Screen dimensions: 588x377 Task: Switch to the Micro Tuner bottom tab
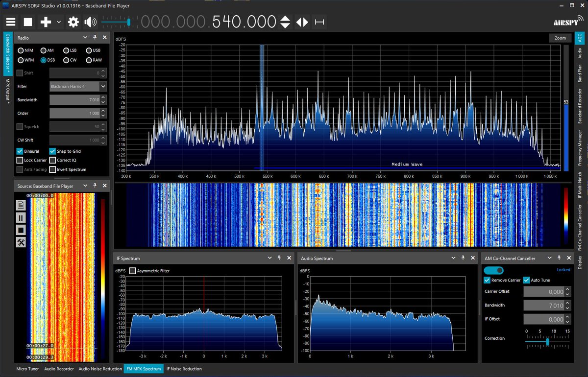coord(27,369)
